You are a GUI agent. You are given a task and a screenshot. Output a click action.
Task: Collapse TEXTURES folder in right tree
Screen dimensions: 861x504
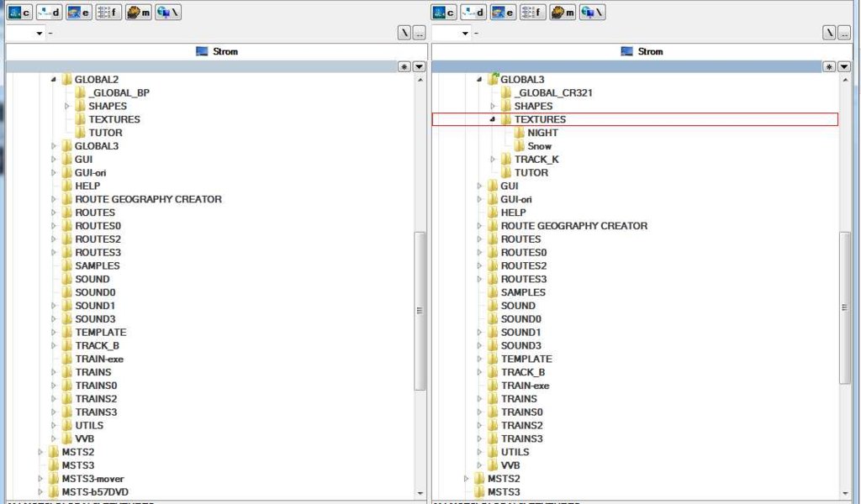point(493,119)
